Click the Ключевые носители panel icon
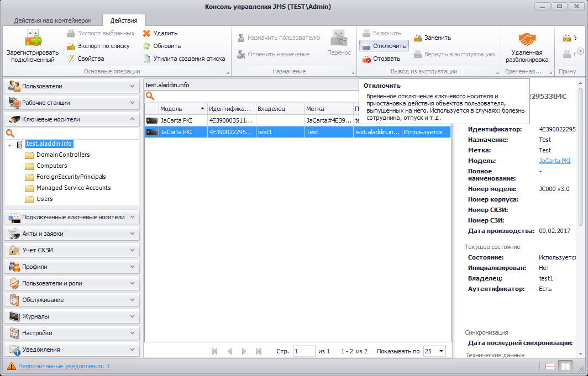This screenshot has width=588, height=376. [x=14, y=119]
